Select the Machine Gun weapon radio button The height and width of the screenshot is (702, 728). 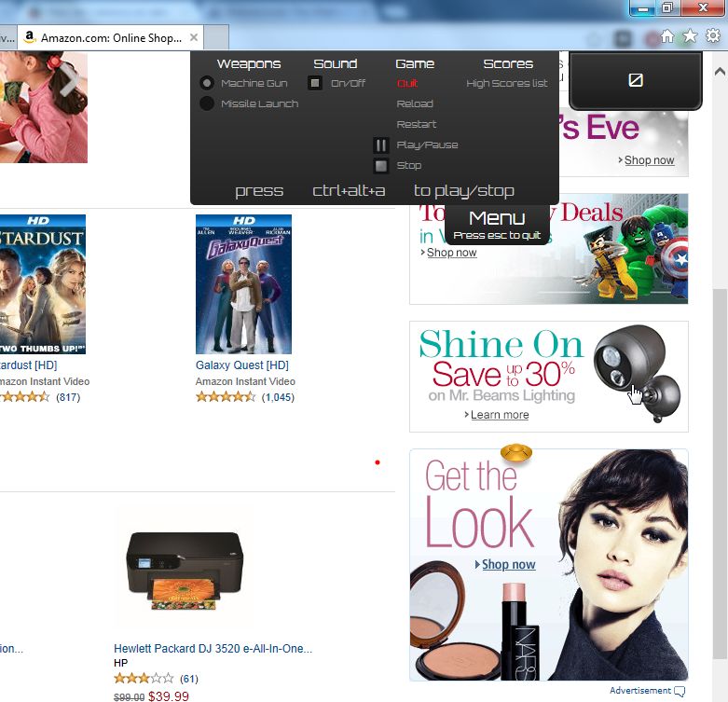207,83
